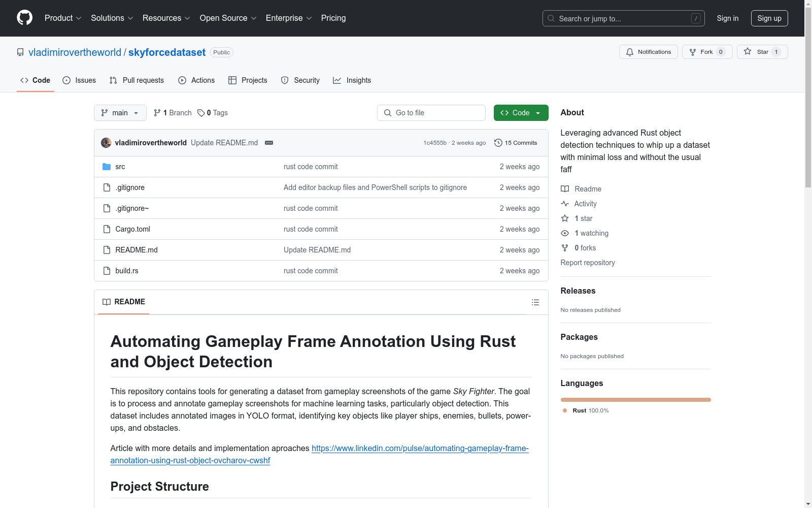Expand commit message ellipsis button
Screen dimensions: 812x508
pos(269,143)
